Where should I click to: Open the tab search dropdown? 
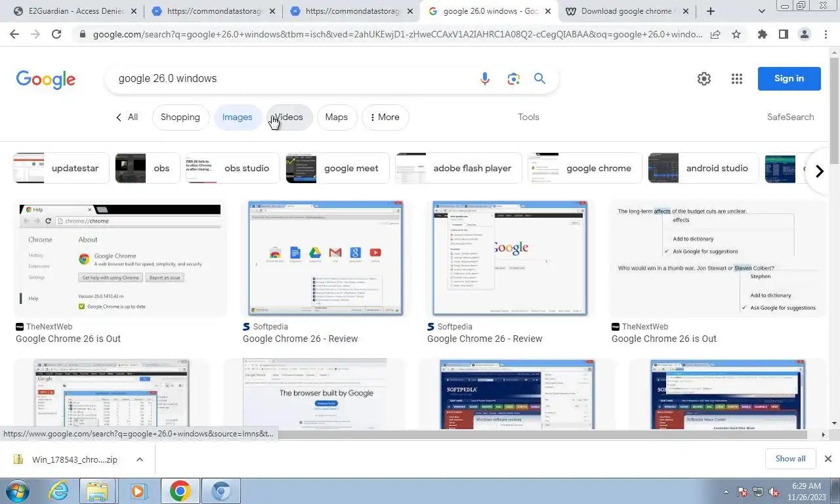point(761,11)
